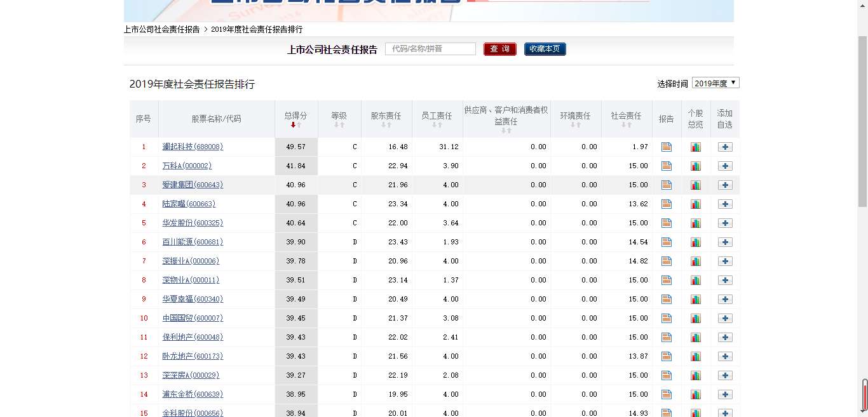Add 陆家嘴 to watchlist with plus icon
868x417 pixels.
(x=725, y=204)
